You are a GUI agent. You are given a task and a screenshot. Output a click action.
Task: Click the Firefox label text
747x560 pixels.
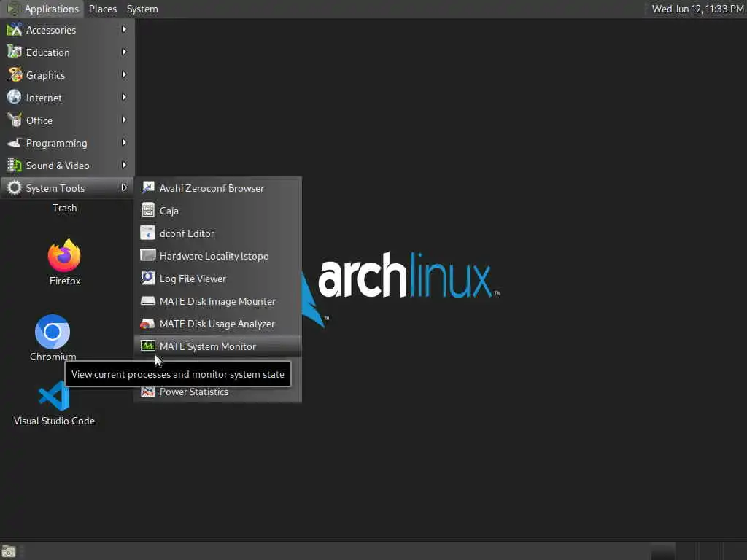click(x=65, y=281)
